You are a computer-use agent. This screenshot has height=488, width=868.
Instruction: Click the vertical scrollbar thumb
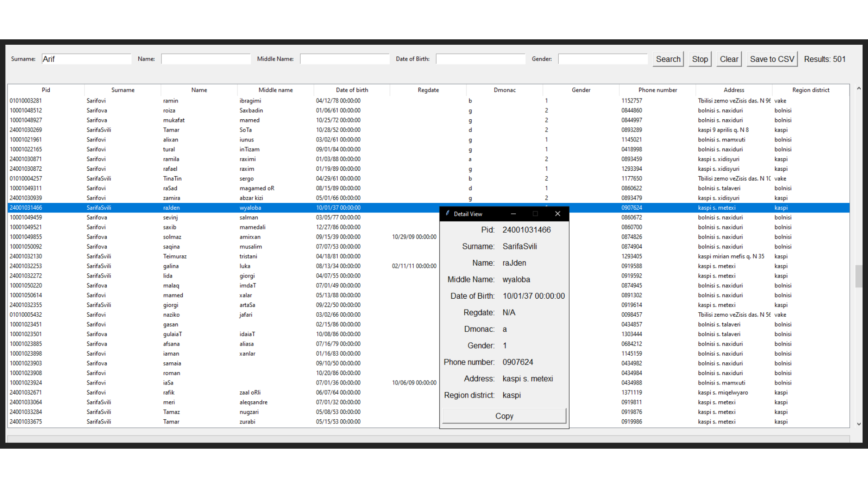(x=859, y=276)
